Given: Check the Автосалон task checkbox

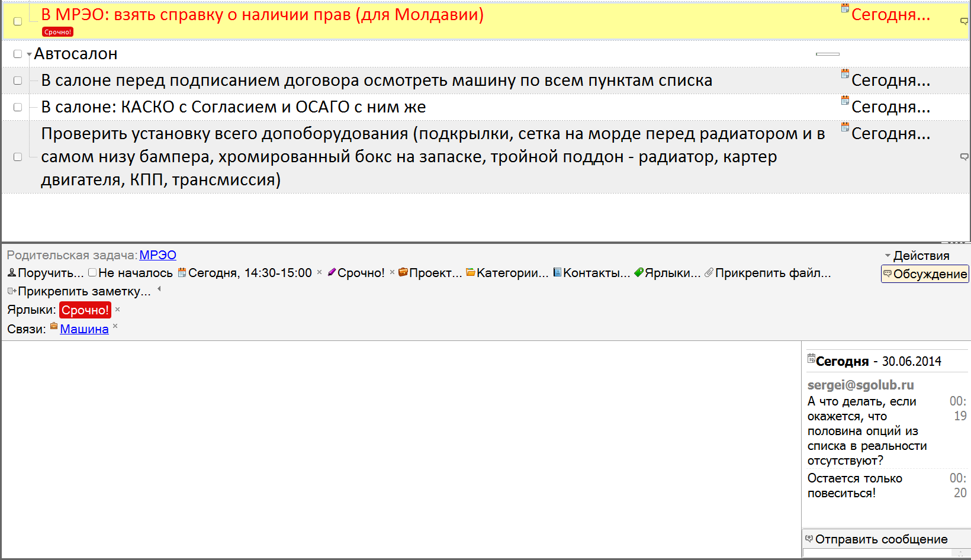Looking at the screenshot, I should [x=18, y=54].
